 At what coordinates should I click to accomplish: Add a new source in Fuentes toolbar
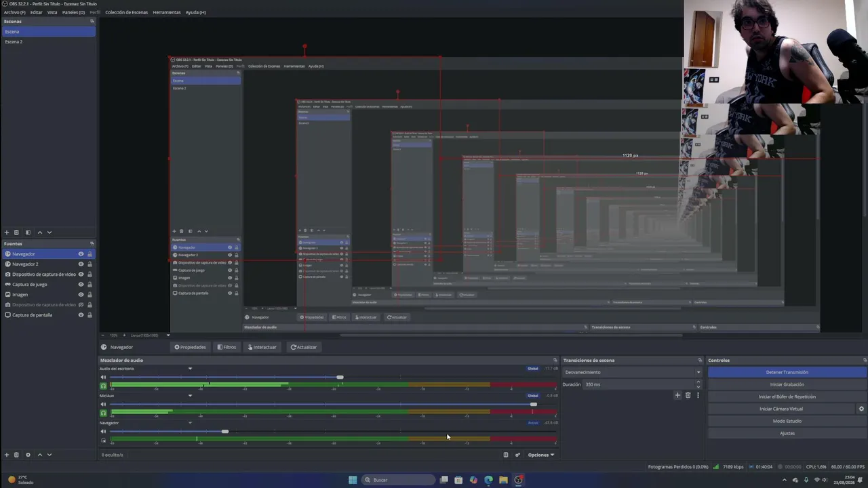click(x=7, y=455)
